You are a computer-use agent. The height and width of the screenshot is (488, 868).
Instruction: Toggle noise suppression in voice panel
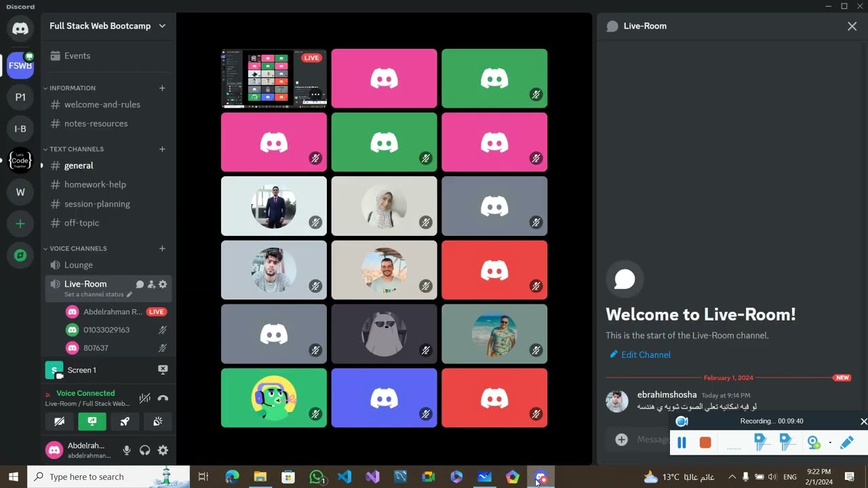tap(144, 399)
